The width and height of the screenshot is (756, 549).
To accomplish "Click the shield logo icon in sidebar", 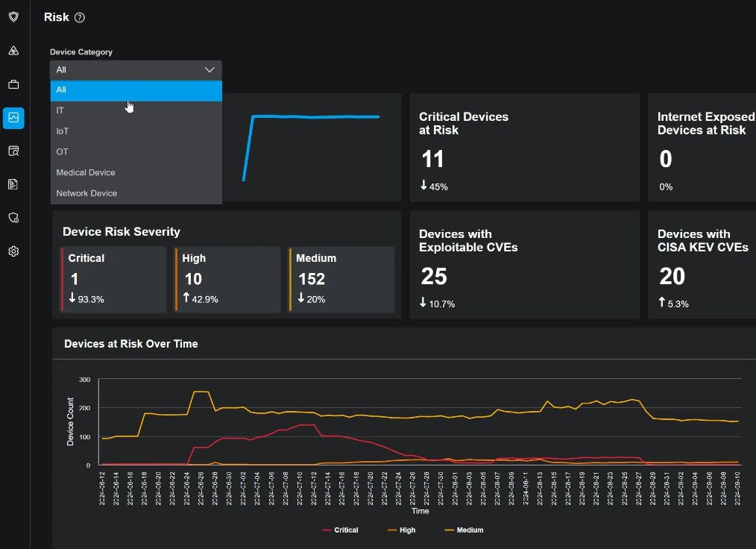I will coord(13,16).
